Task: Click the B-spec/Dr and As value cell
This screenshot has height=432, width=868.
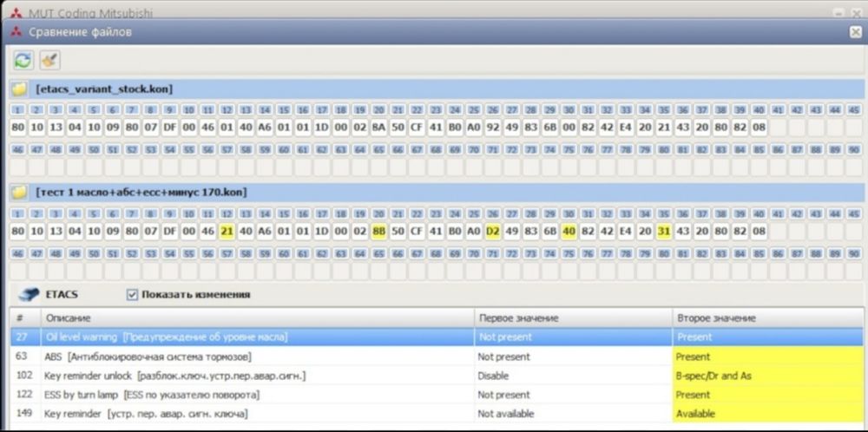Action: (768, 376)
